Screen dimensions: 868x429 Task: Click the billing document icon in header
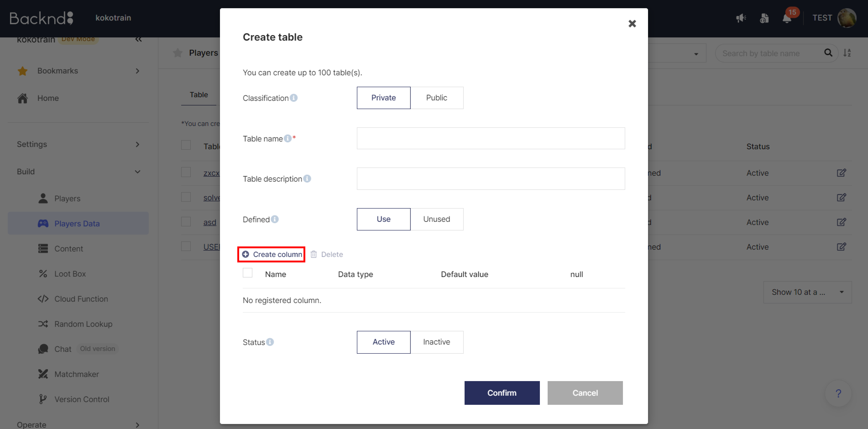point(764,18)
